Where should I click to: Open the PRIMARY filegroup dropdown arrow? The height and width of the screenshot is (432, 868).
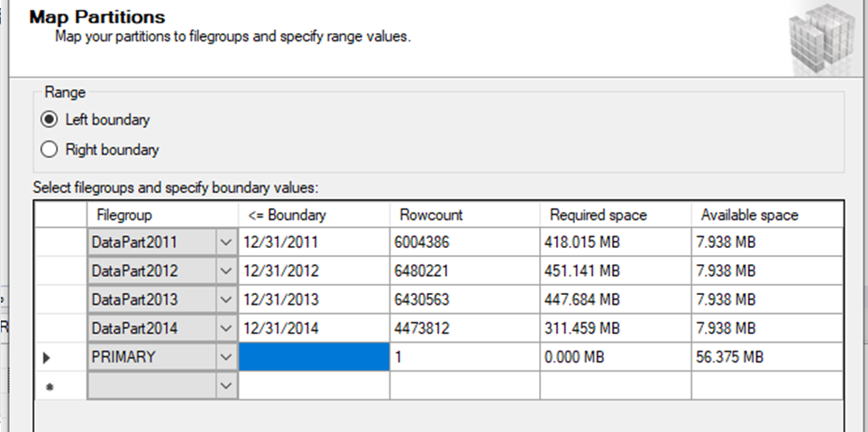click(225, 357)
